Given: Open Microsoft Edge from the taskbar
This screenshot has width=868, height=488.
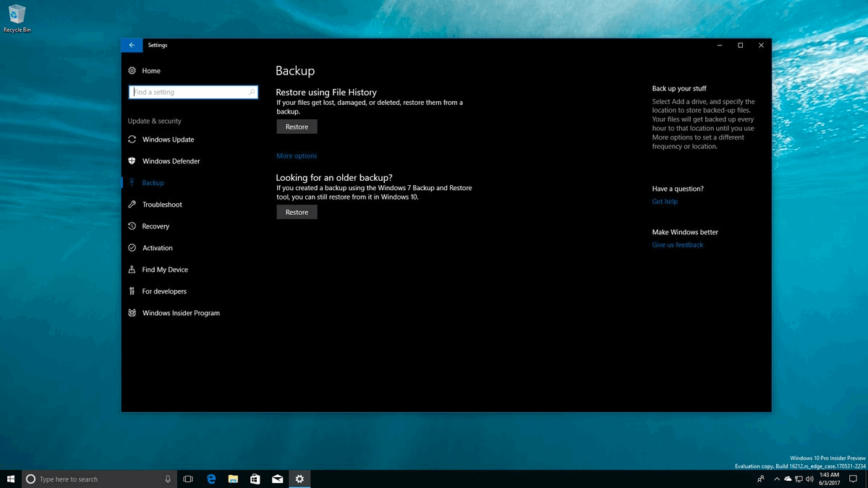Looking at the screenshot, I should [x=211, y=479].
